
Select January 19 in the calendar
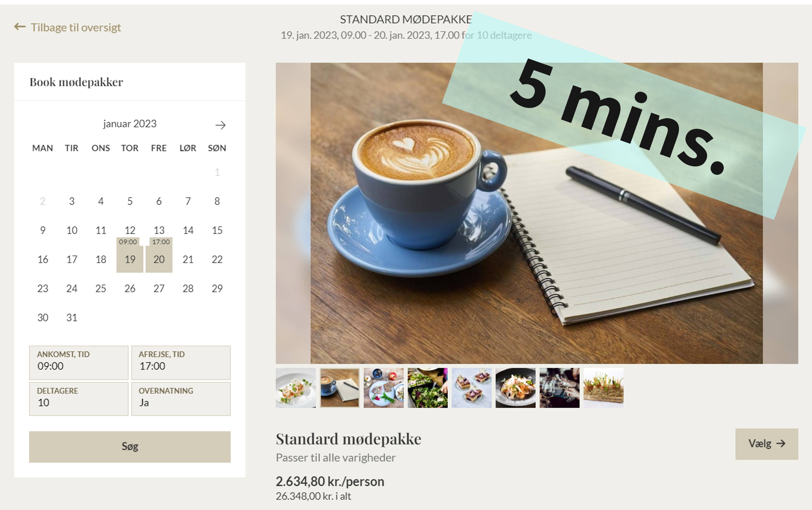tap(130, 259)
